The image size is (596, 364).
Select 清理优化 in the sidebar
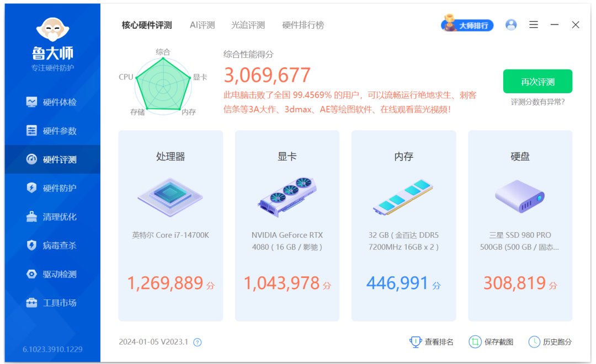pos(52,217)
